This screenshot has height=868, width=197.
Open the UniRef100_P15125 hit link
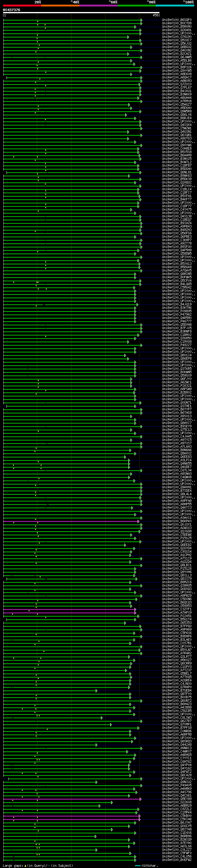pyautogui.click(x=177, y=538)
